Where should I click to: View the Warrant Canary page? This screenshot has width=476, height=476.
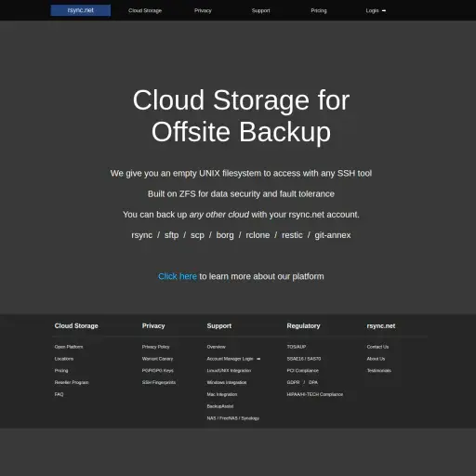pos(157,359)
